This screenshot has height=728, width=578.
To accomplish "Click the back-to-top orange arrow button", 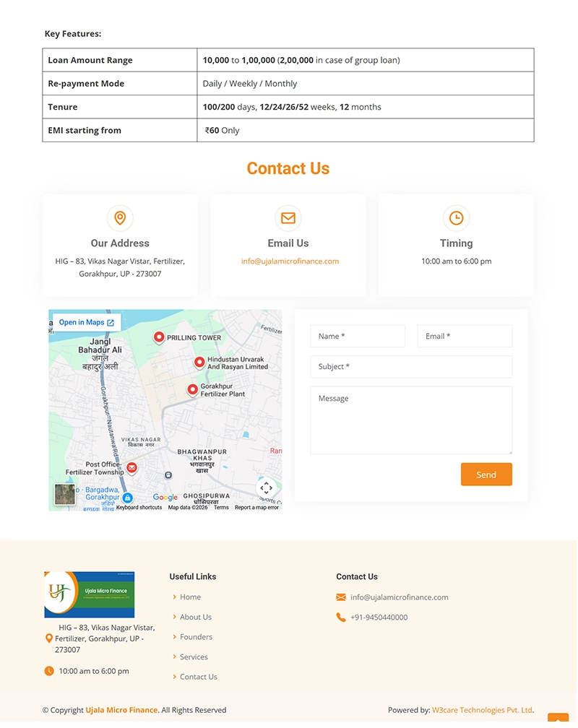I will click(558, 718).
